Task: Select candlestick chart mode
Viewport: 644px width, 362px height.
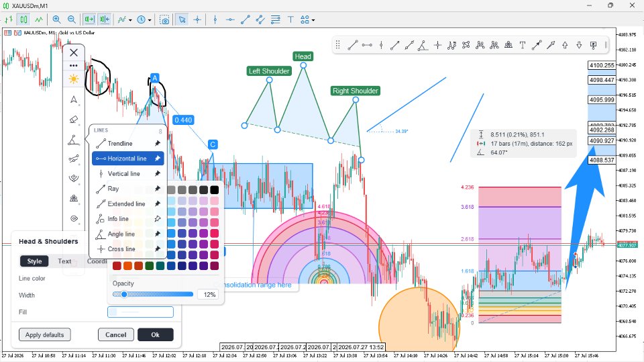Action: [24, 19]
